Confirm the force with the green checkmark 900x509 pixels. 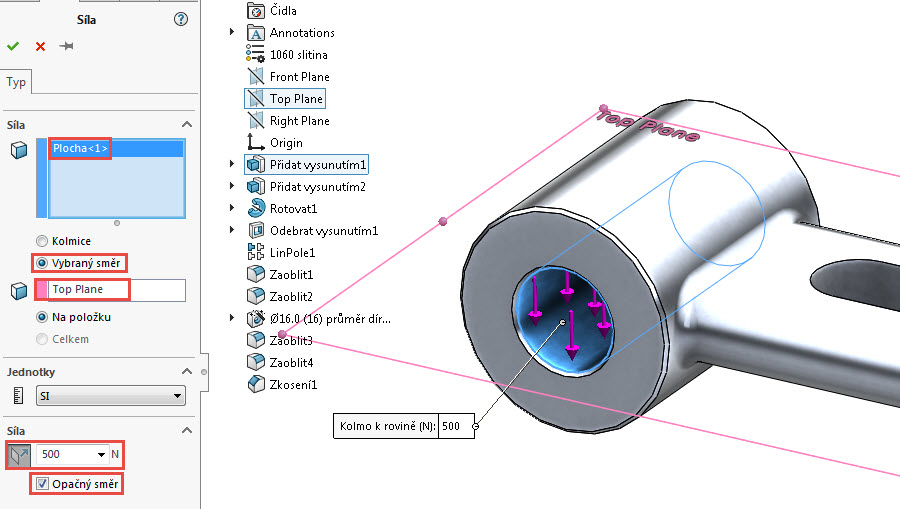pos(13,46)
